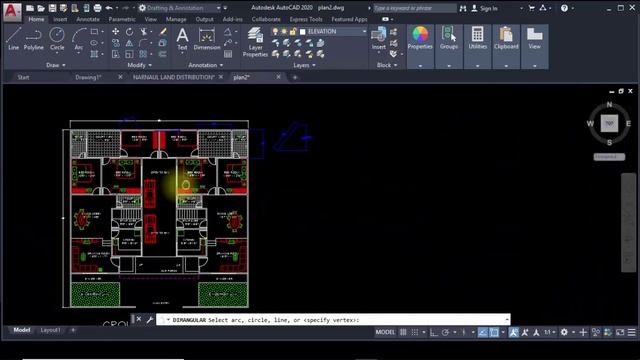Toggle polar tracking in status bar

[445, 332]
